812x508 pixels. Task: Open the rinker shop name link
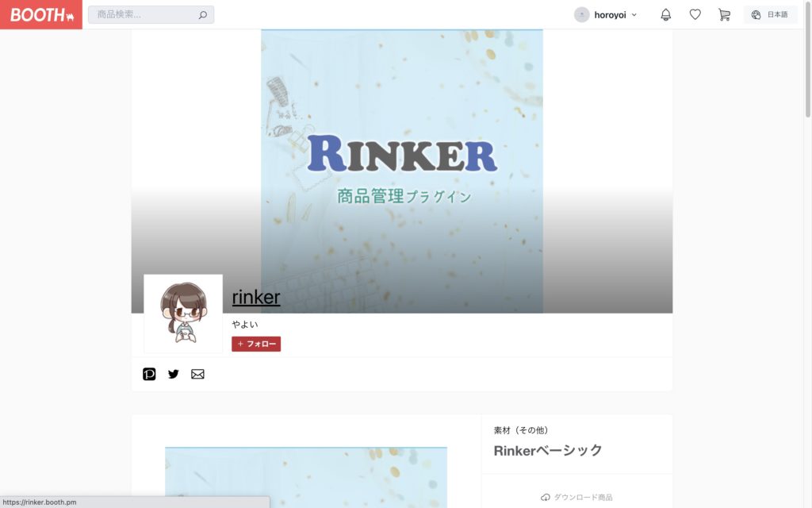pyautogui.click(x=256, y=297)
